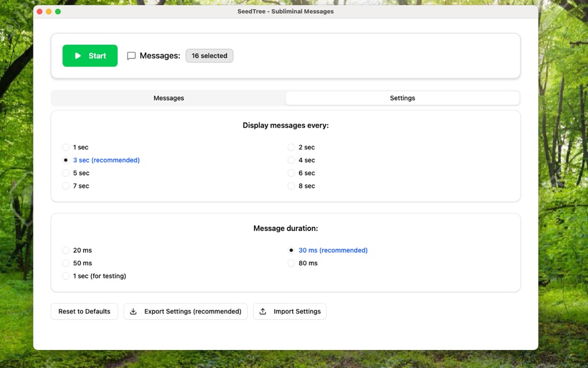Select the 1 sec display interval

click(x=66, y=147)
